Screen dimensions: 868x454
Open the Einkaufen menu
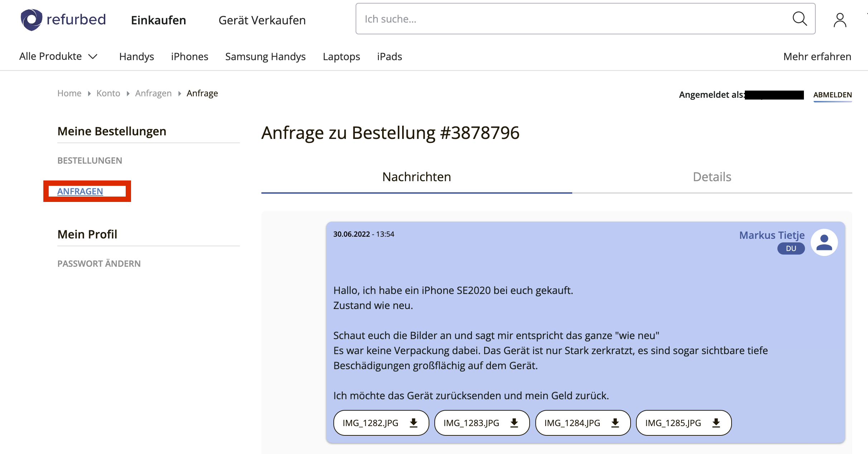158,20
